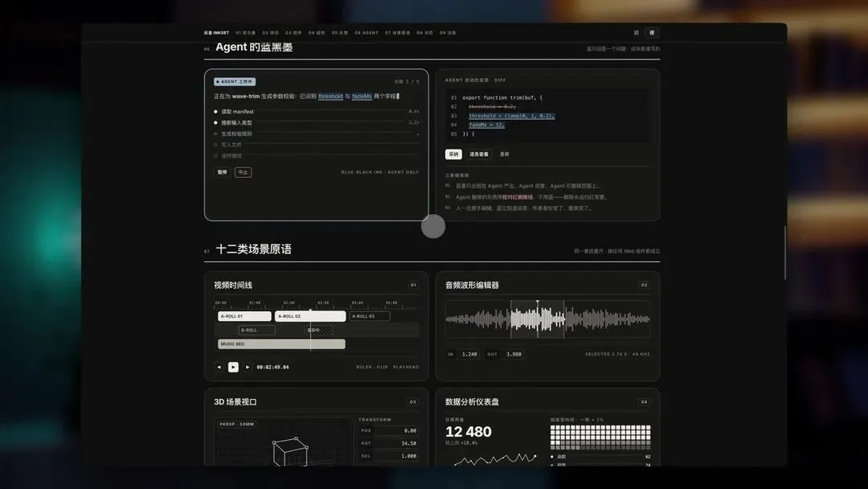Screen dimensions: 868x489
Task: Edit the IN value 1.240
Action: (469, 355)
